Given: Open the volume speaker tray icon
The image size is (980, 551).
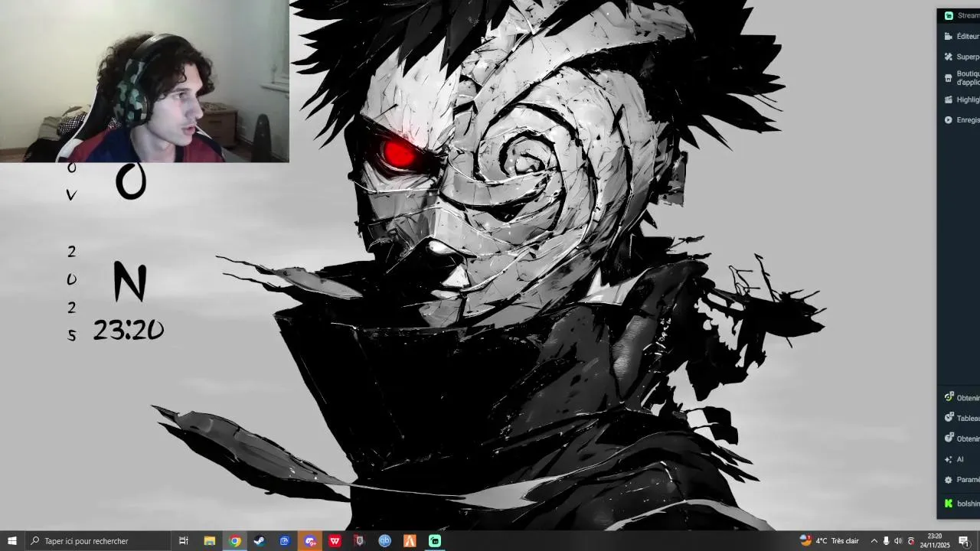Looking at the screenshot, I should pyautogui.click(x=898, y=541).
